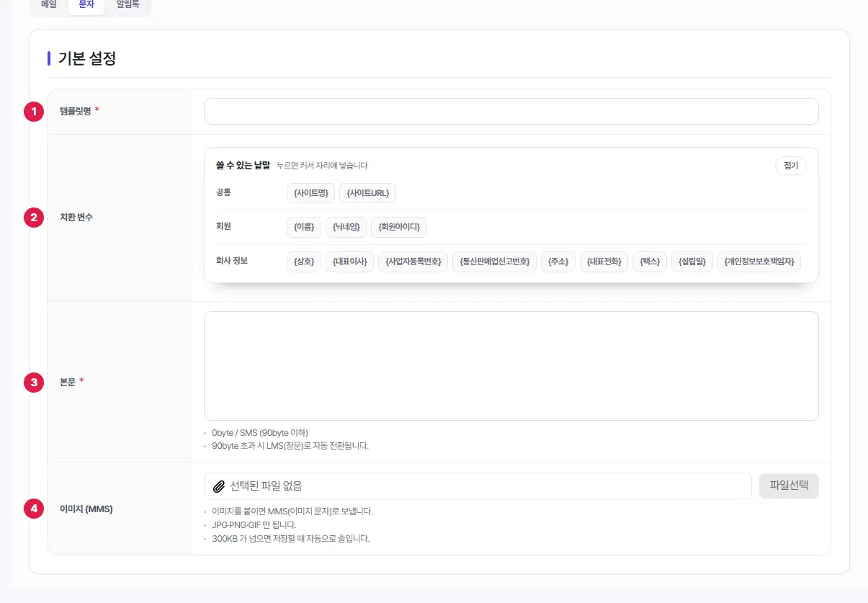Switch to the 메일 tab
Image resolution: width=868 pixels, height=603 pixels.
49,4
